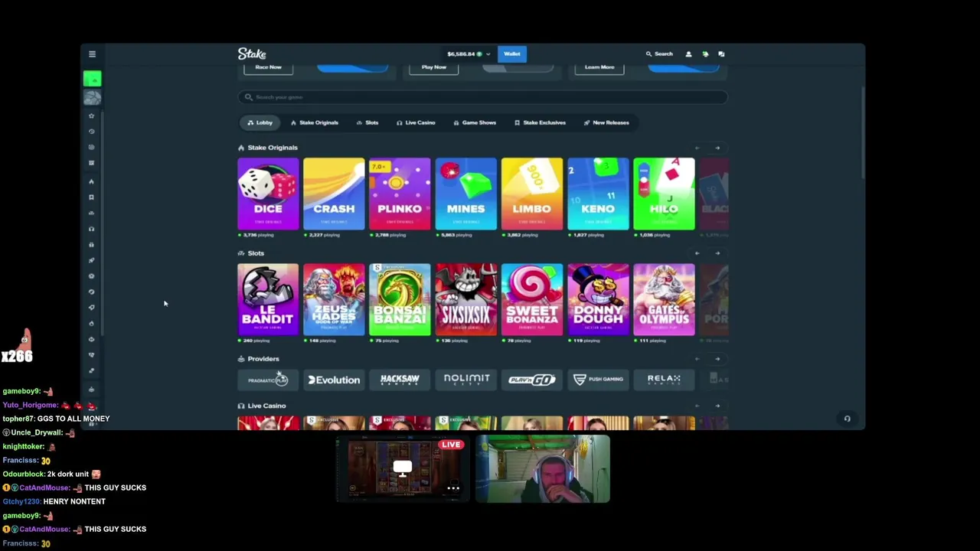This screenshot has width=980, height=551.
Task: Open the bookmark Stake Exclusives sidebar icon
Action: [92, 197]
